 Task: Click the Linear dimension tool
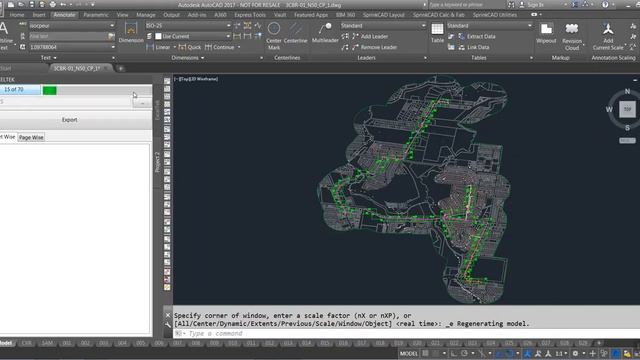pos(158,47)
